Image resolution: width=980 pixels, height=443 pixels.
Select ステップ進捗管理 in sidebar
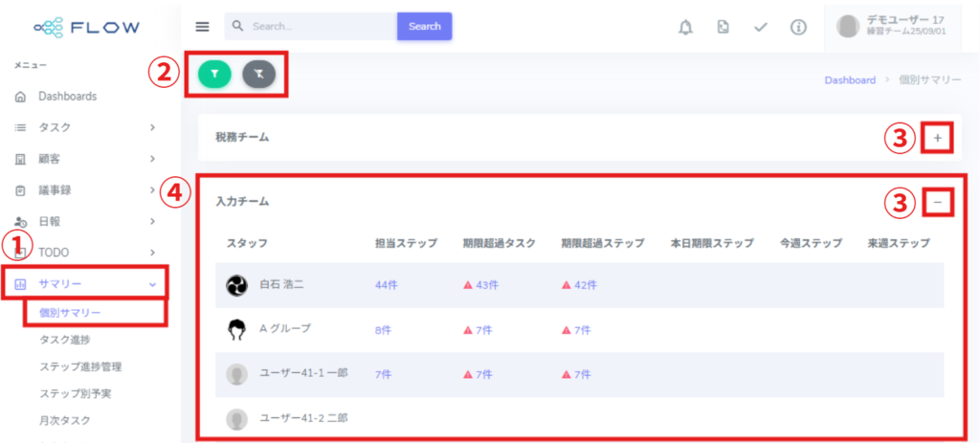click(80, 366)
